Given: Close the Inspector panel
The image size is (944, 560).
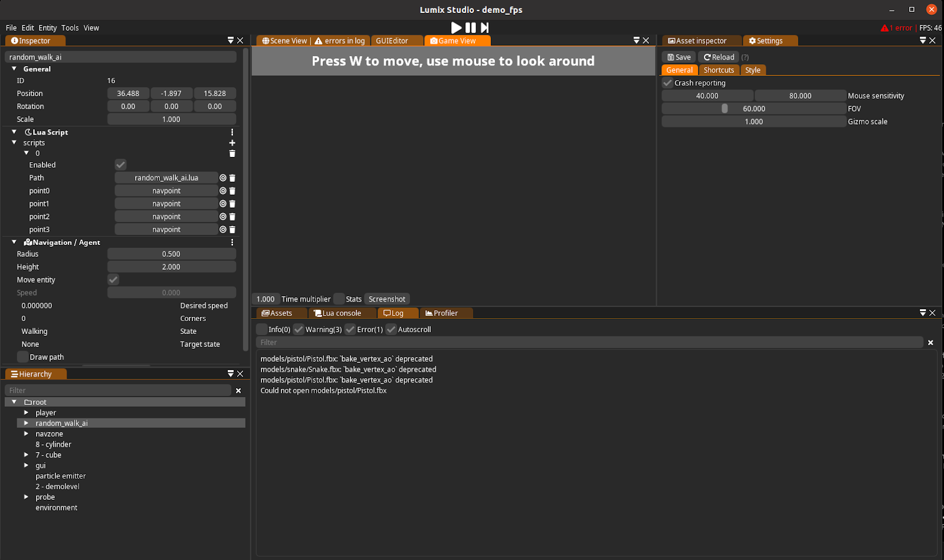Looking at the screenshot, I should click(240, 40).
